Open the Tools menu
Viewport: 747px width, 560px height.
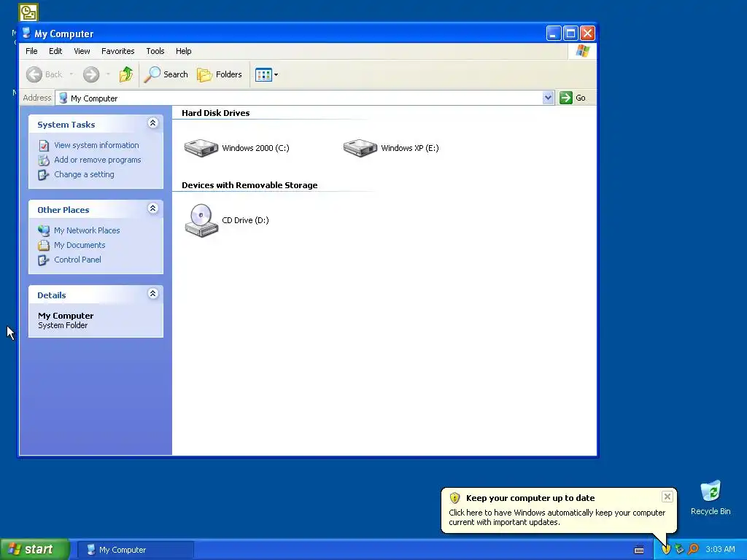tap(155, 51)
